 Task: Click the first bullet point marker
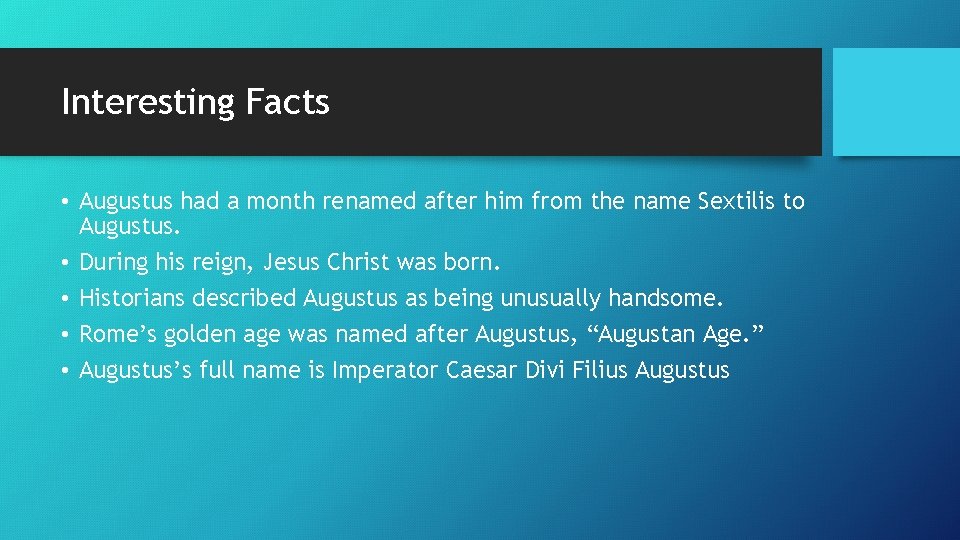[x=65, y=201]
